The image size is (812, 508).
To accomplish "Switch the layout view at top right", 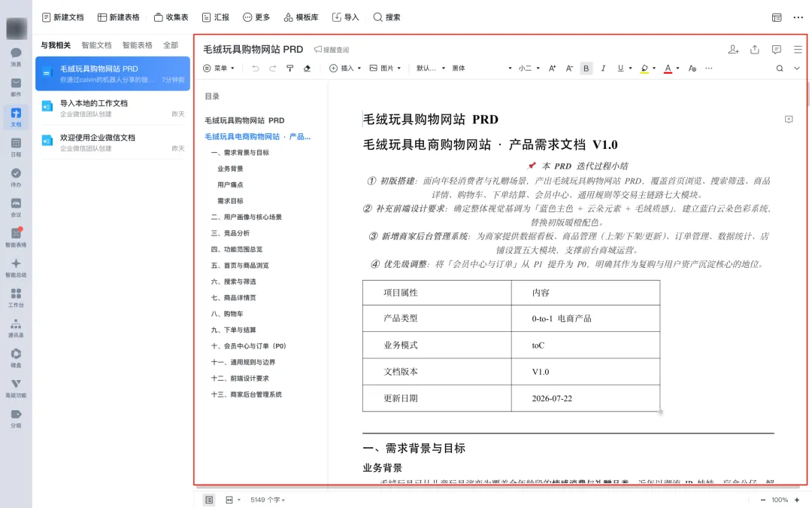I will [x=777, y=17].
